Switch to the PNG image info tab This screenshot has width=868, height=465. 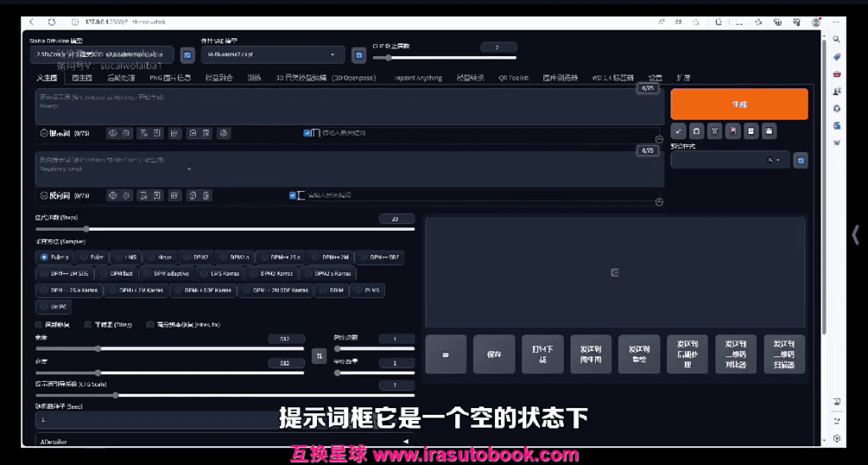tap(170, 78)
